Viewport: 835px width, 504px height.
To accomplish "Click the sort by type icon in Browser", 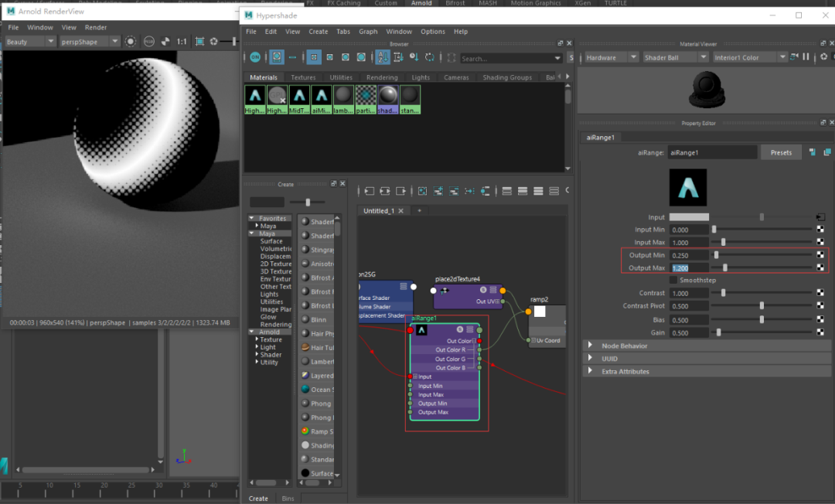I will [398, 57].
